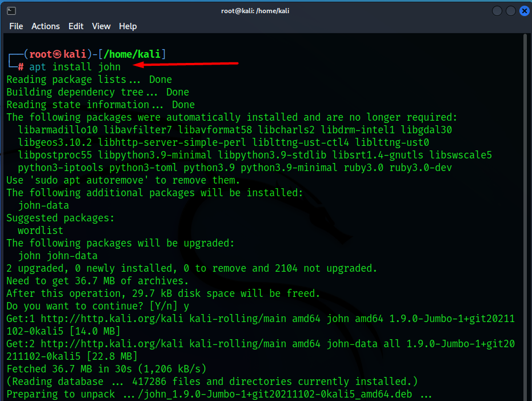Maximize the terminal window
Image resolution: width=532 pixels, height=401 pixels.
[511, 11]
